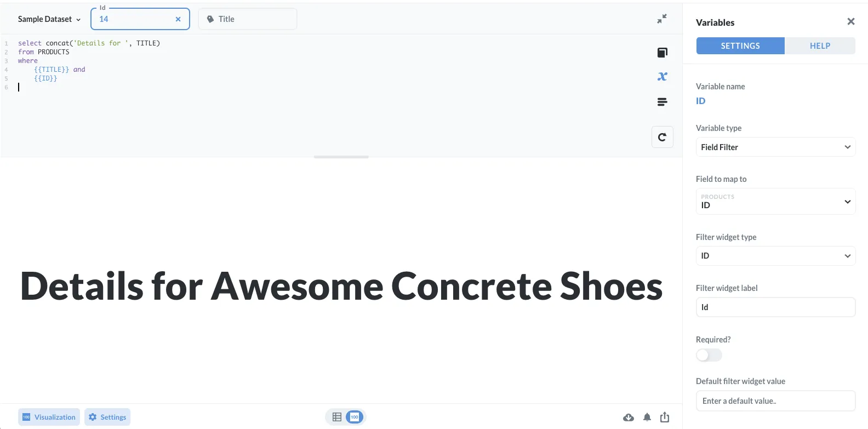Toggle the Required? switch

point(709,355)
